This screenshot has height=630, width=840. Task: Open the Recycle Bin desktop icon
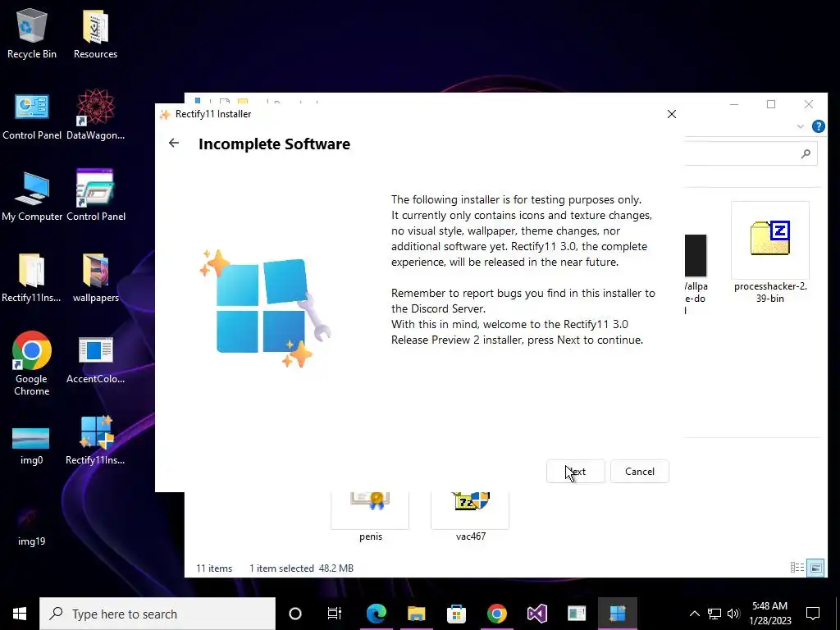[x=32, y=33]
